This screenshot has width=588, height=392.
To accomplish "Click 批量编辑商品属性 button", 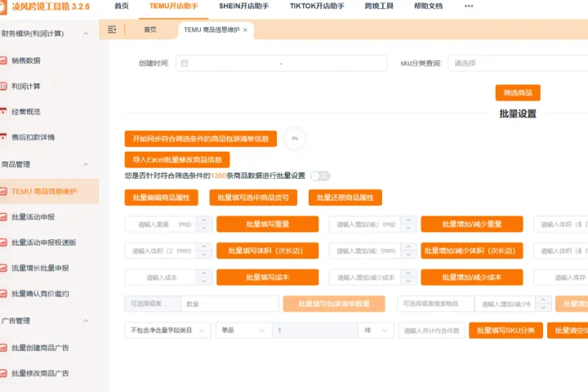I will 161,198.
